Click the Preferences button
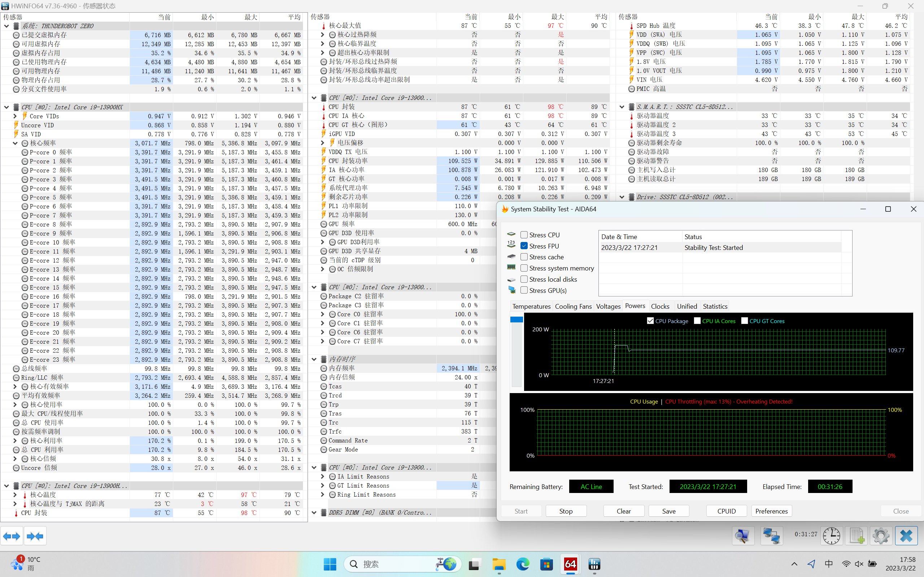Viewport: 924px width, 577px height. 771,511
